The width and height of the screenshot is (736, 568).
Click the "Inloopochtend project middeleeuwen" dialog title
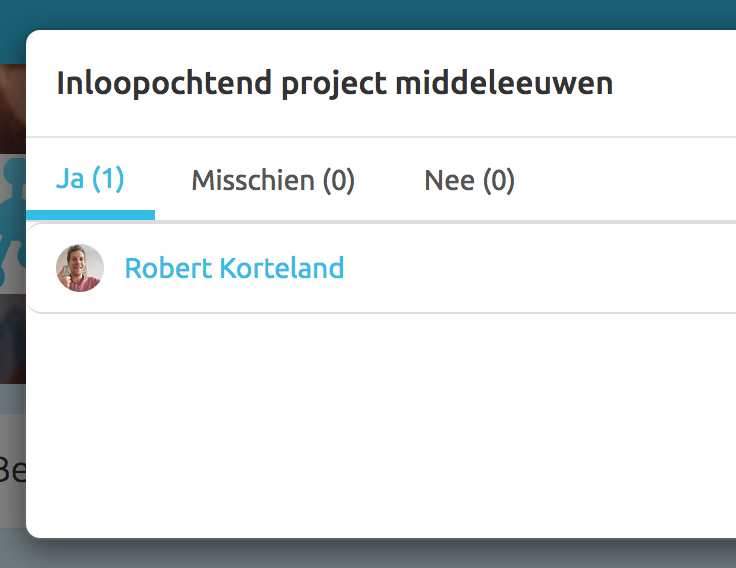coord(334,83)
